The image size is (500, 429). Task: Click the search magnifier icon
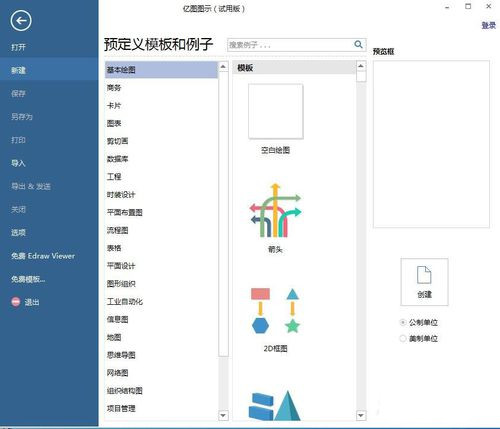[x=358, y=44]
